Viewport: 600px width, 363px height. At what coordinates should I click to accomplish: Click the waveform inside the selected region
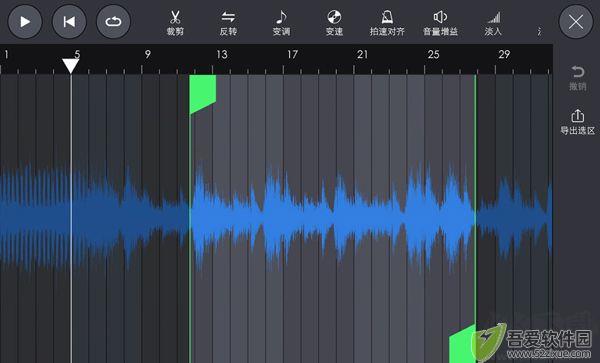(x=333, y=217)
